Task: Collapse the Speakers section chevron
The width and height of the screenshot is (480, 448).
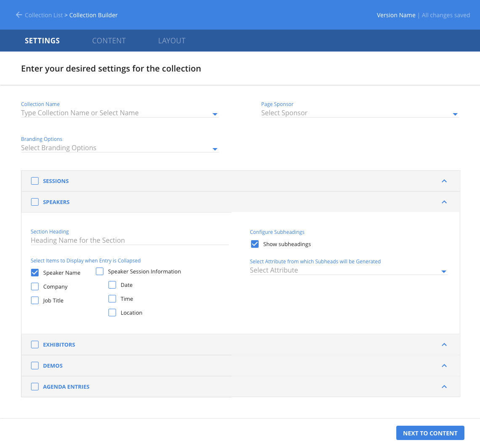Action: (x=444, y=202)
